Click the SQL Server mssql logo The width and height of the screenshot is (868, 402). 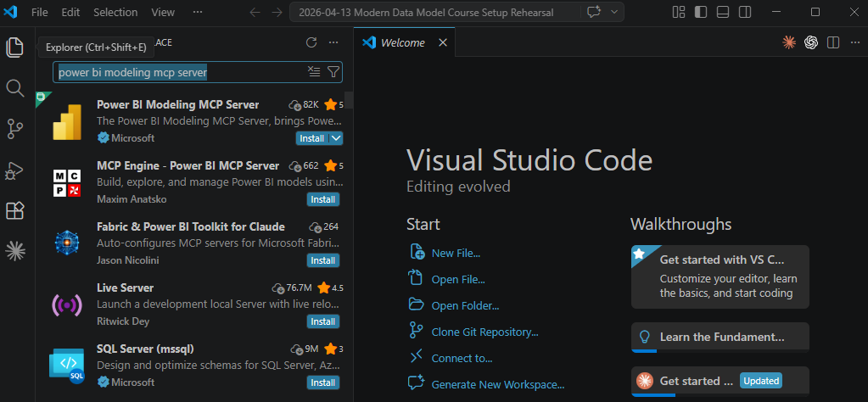click(x=67, y=365)
